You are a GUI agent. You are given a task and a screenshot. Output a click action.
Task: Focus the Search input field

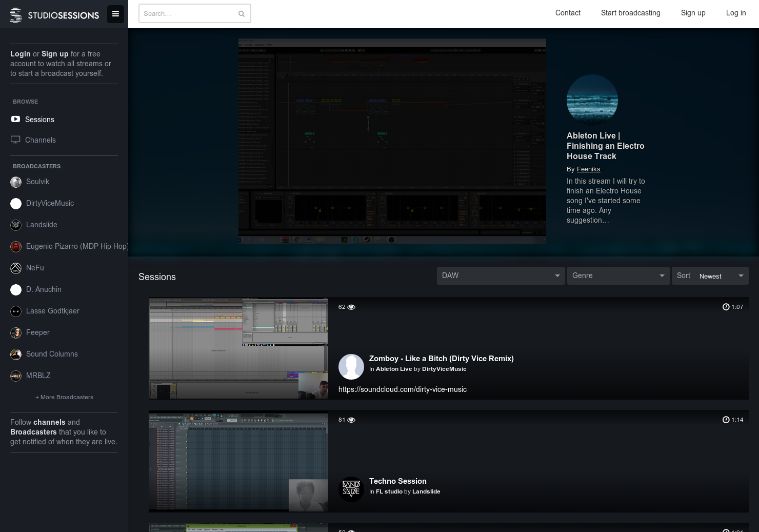[194, 13]
